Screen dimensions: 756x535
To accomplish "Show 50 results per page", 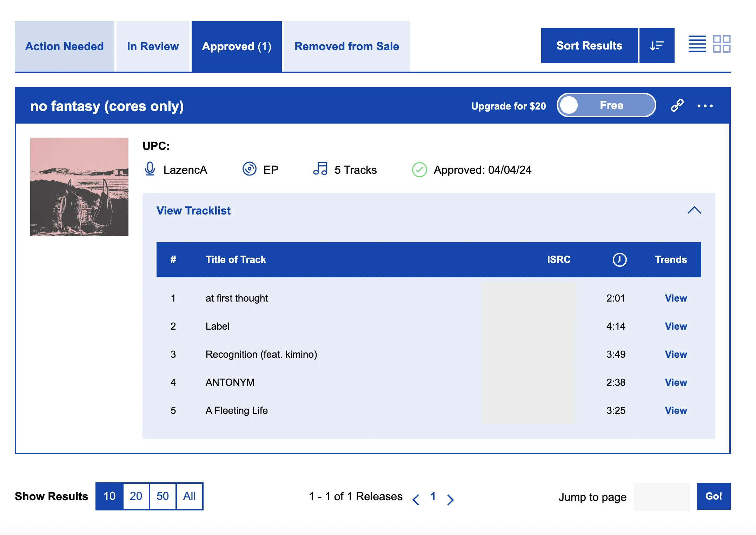I will [x=163, y=496].
